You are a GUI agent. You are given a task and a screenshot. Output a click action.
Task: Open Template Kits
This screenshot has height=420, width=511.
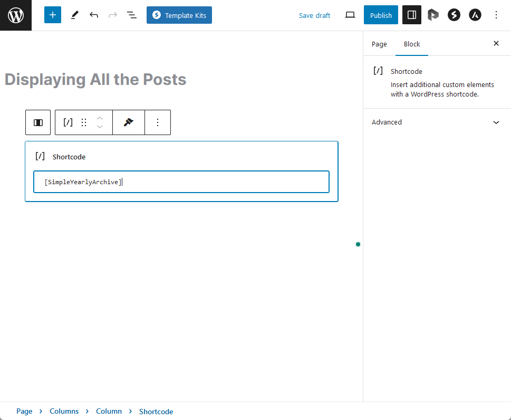pos(179,15)
